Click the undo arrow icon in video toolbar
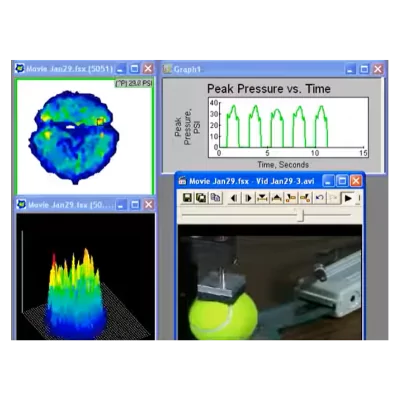This screenshot has height=400, width=400. click(319, 198)
